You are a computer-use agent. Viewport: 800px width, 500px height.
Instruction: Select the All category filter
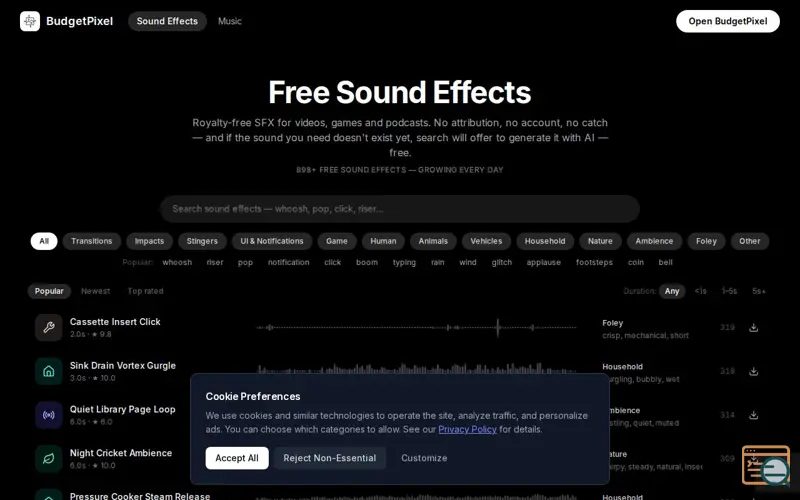click(x=44, y=241)
